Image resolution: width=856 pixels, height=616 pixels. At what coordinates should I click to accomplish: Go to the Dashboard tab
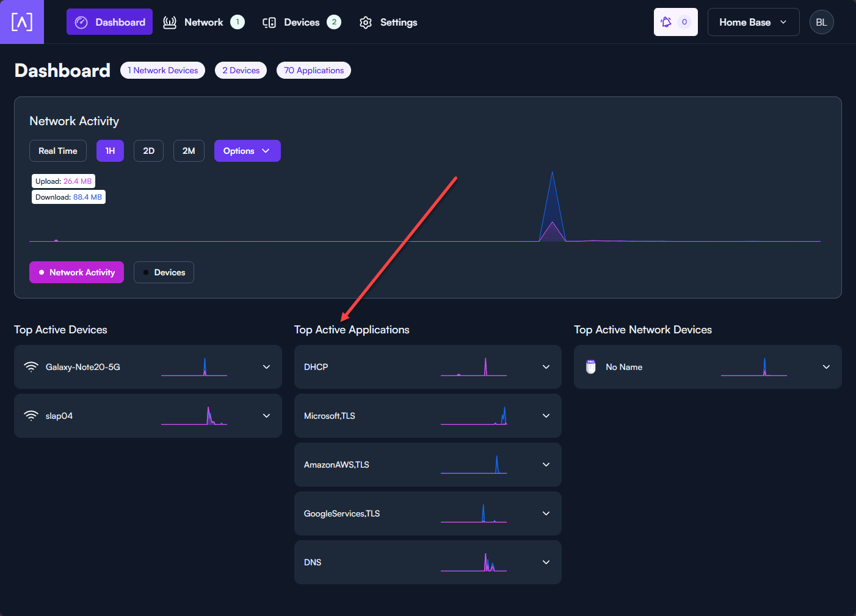[110, 22]
